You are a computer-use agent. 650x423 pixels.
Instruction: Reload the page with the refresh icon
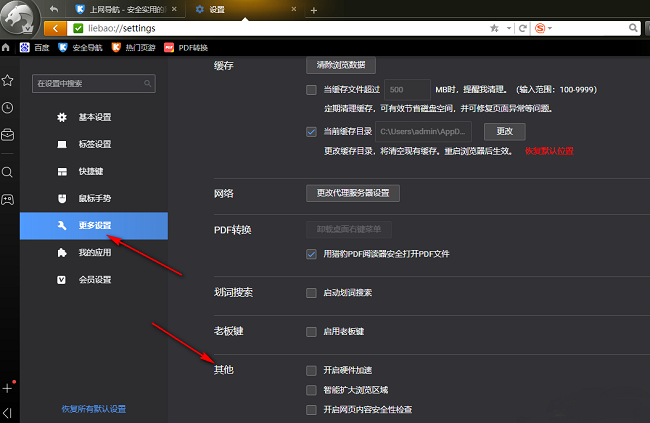523,28
